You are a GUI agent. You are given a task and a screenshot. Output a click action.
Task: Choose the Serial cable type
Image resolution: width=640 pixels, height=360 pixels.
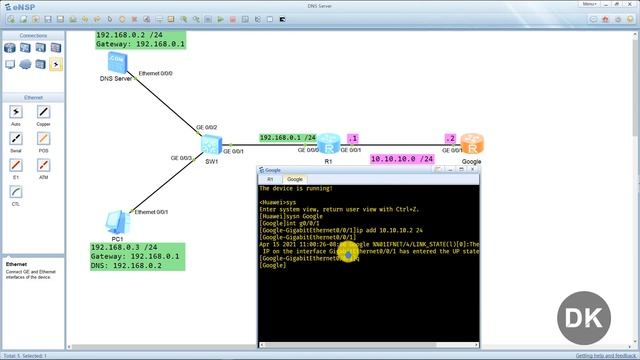(16, 139)
